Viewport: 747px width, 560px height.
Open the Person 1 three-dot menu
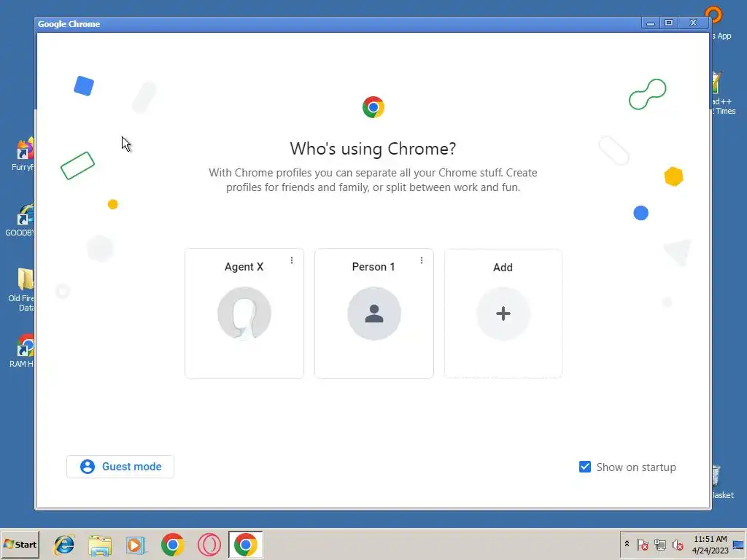421,260
